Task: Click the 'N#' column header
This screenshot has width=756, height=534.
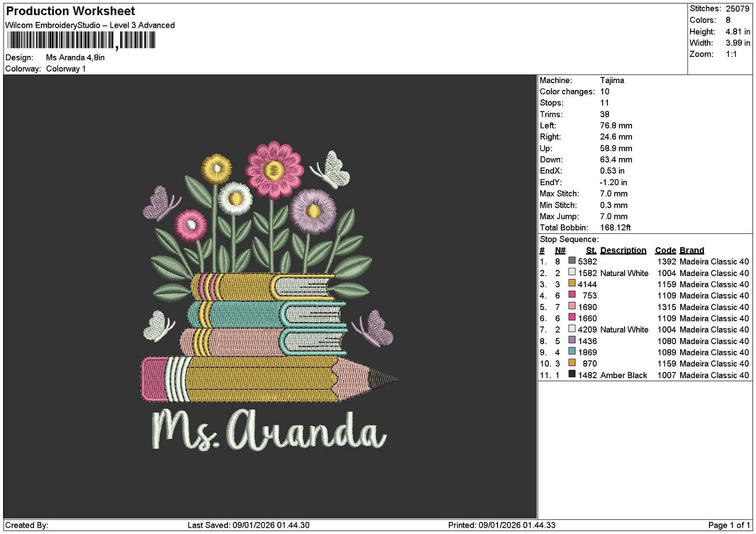Action: (560, 251)
